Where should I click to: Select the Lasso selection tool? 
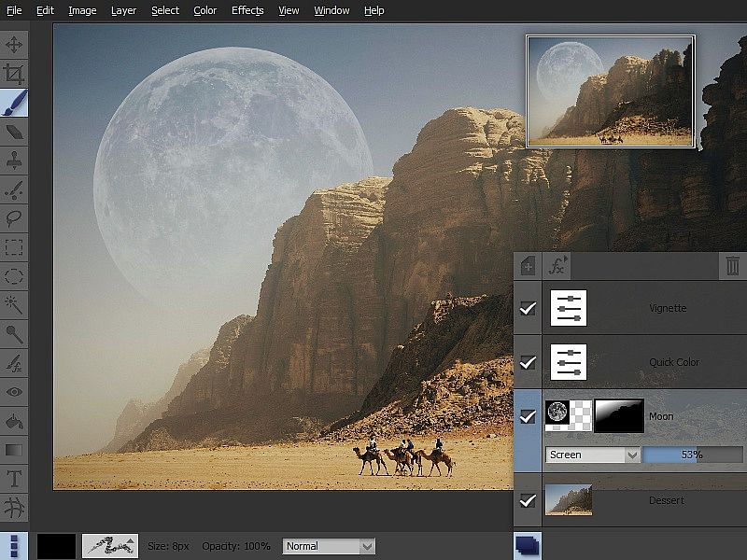[x=14, y=218]
